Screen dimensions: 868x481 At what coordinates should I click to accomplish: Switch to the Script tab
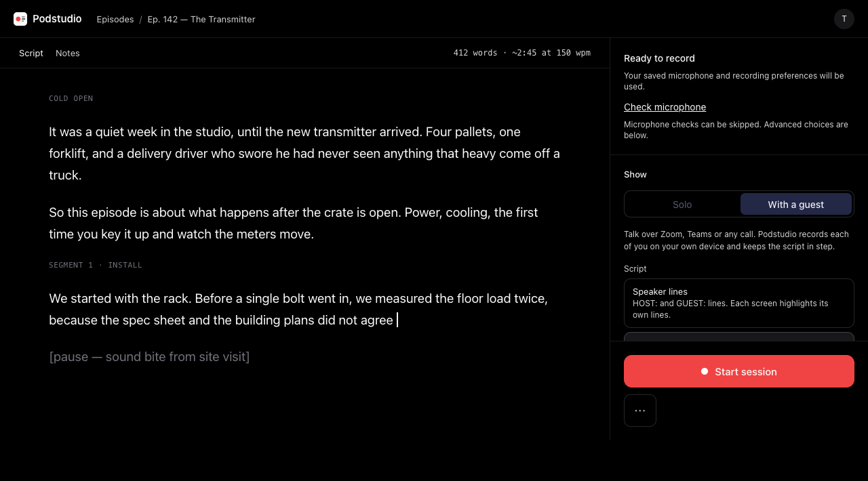pyautogui.click(x=31, y=53)
